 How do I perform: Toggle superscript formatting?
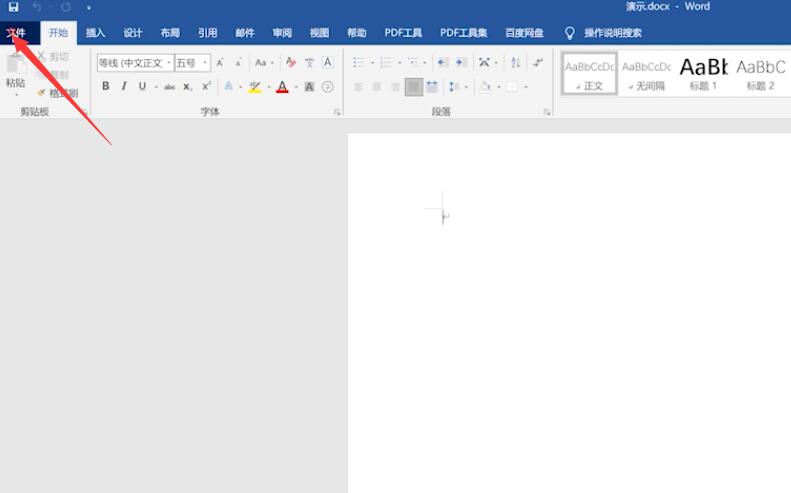(x=206, y=86)
